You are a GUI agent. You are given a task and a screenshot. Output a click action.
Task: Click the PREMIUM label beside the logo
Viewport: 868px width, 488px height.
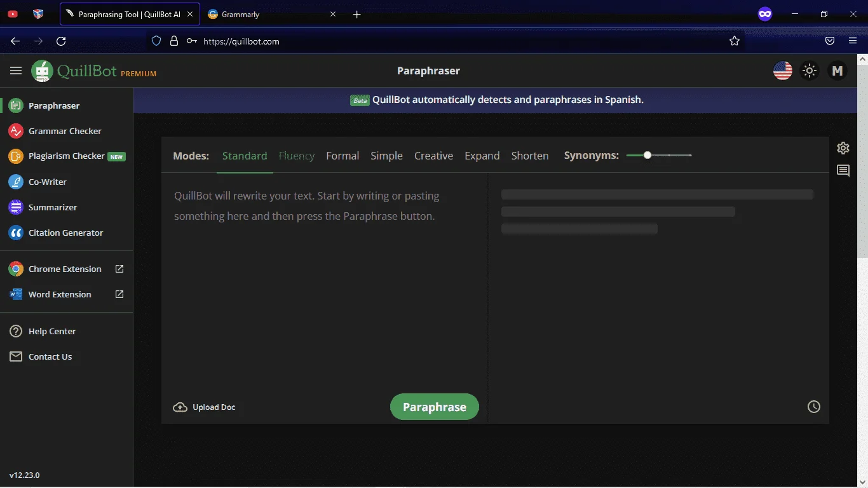[x=139, y=74]
